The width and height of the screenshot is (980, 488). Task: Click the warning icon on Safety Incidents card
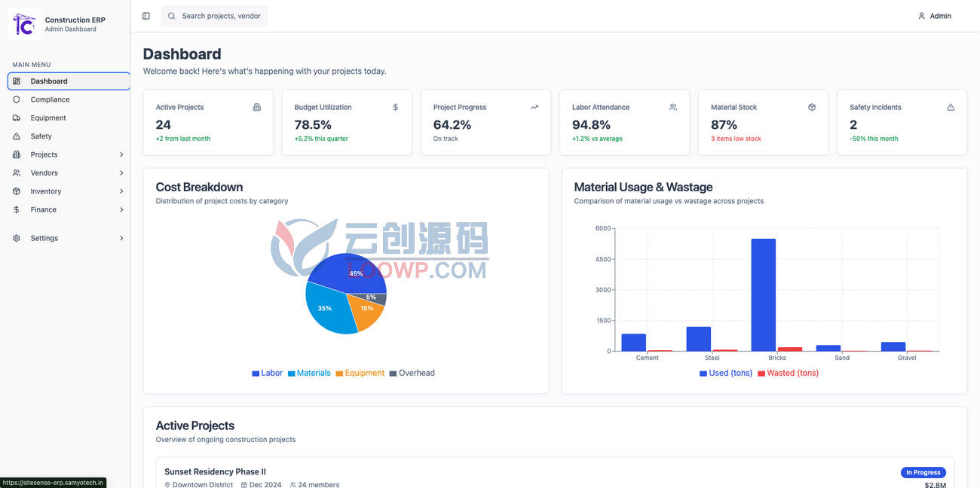click(x=951, y=107)
